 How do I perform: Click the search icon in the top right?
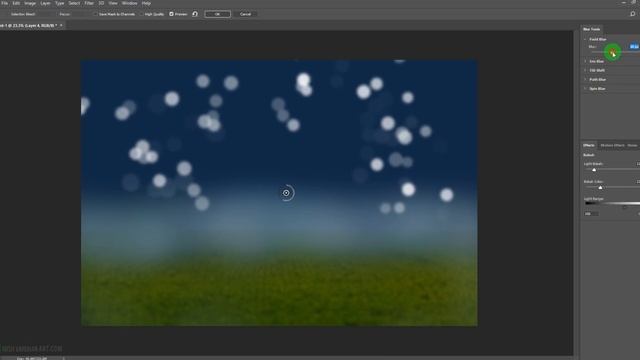633,14
